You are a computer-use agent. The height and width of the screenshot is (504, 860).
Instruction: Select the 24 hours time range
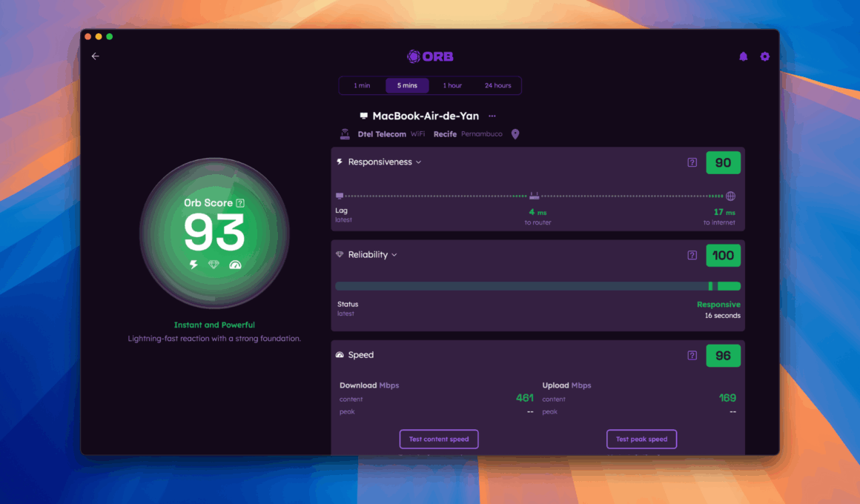click(x=497, y=85)
